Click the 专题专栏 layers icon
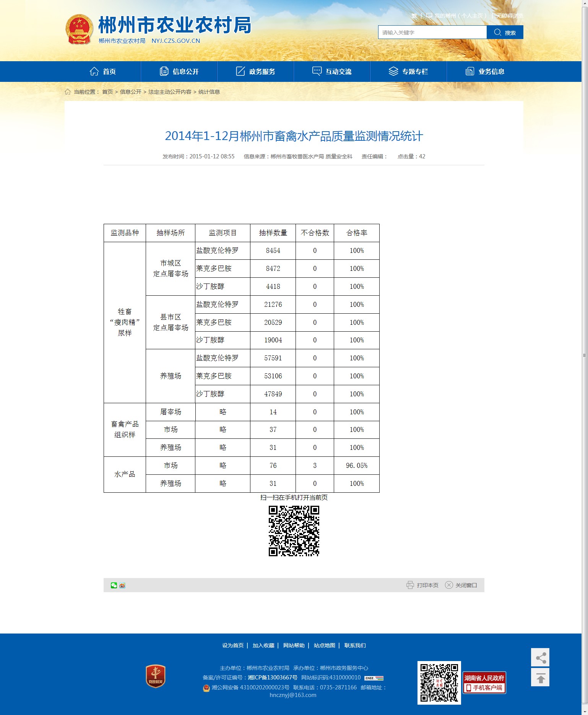The image size is (588, 715). click(x=393, y=71)
